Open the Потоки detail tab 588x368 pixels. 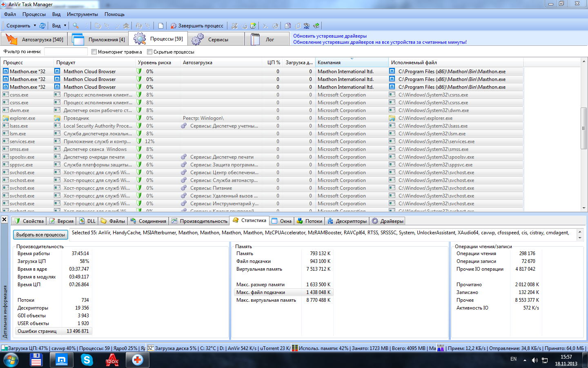(x=309, y=221)
